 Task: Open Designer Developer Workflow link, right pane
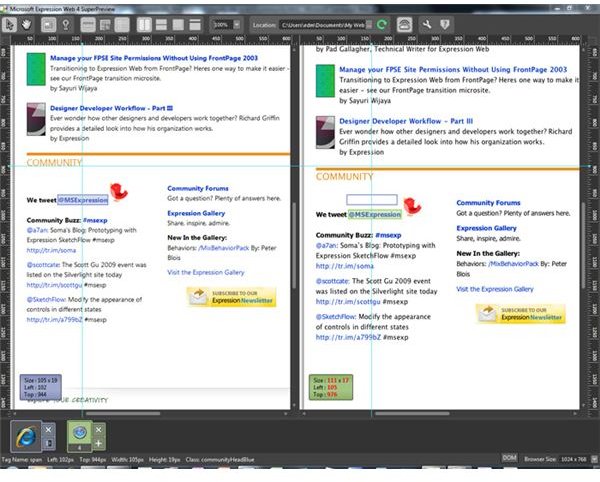tap(406, 121)
